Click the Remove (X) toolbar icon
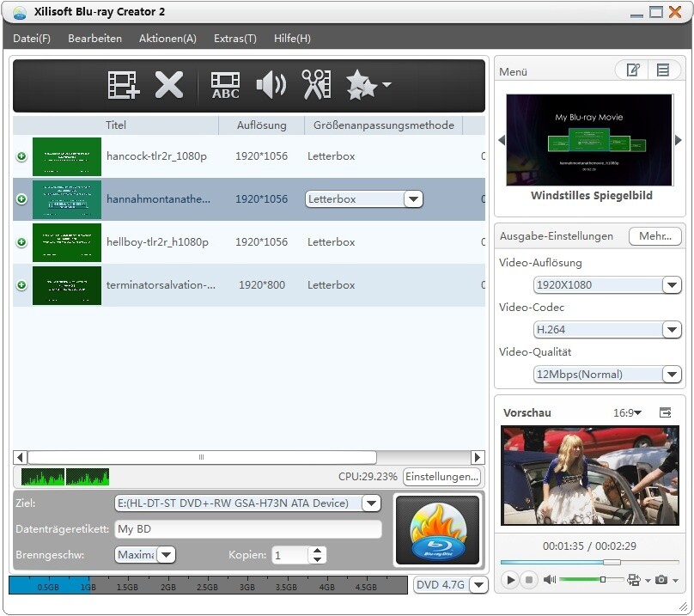This screenshot has width=694, height=616. (x=169, y=84)
